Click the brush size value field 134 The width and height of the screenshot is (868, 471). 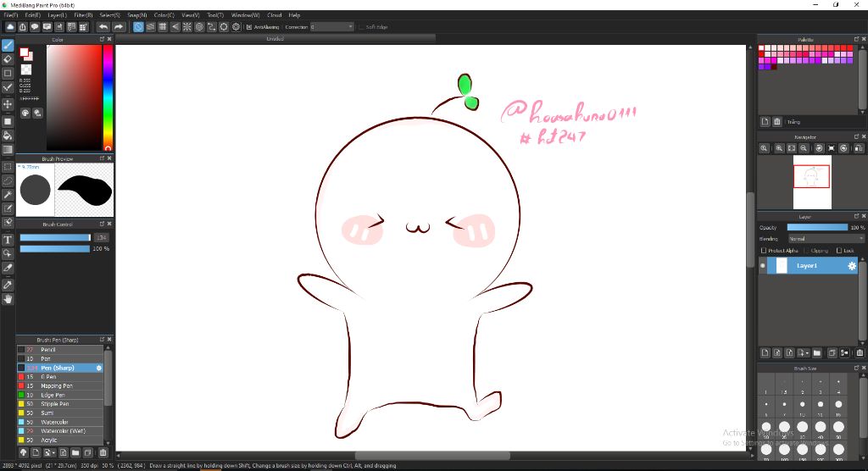click(101, 237)
